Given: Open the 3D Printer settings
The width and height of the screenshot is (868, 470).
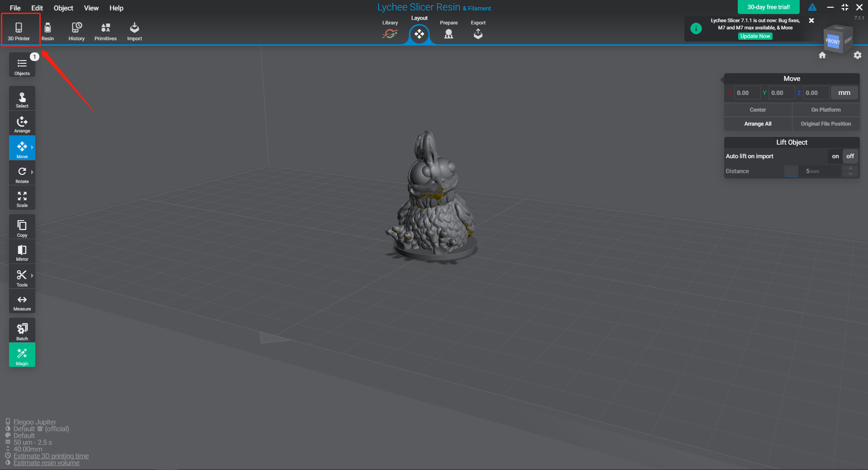Looking at the screenshot, I should (x=19, y=31).
